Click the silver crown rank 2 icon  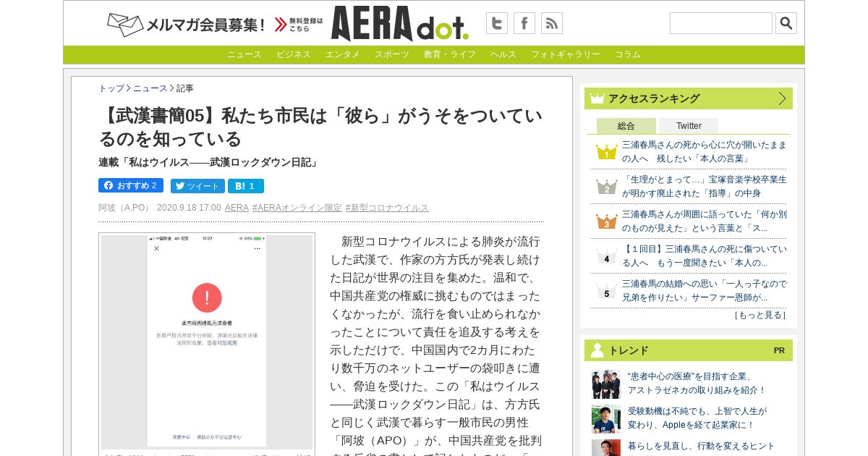(x=606, y=187)
